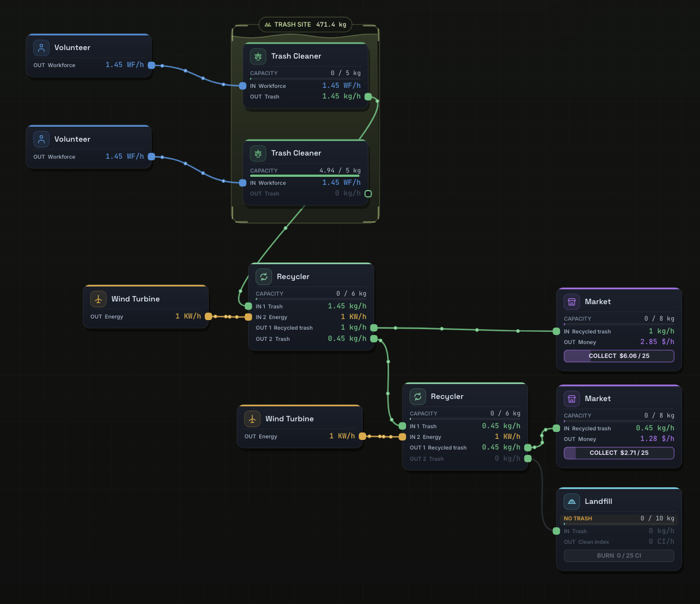Click the lower Trash Cleaner title

click(x=296, y=153)
